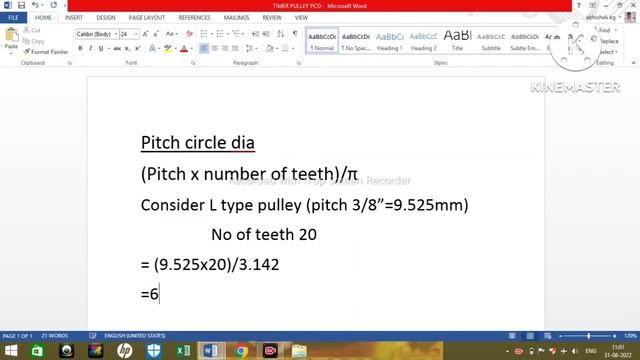Toggle align right
640x360 pixels.
224,49
